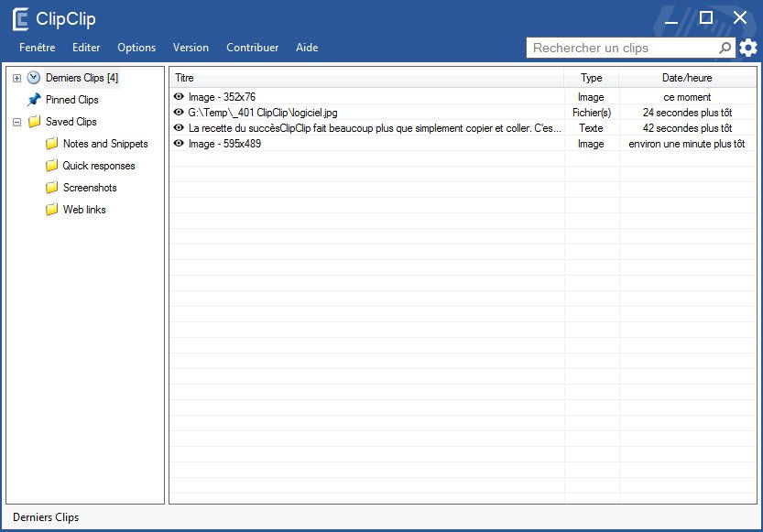Open the Notes and Snippets folder
The height and width of the screenshot is (532, 763).
click(x=105, y=144)
